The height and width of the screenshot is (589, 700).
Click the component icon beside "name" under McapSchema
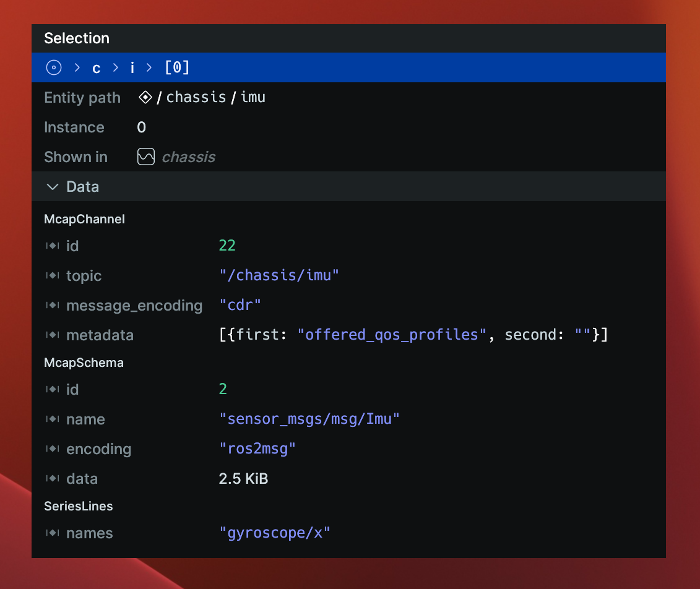(53, 419)
